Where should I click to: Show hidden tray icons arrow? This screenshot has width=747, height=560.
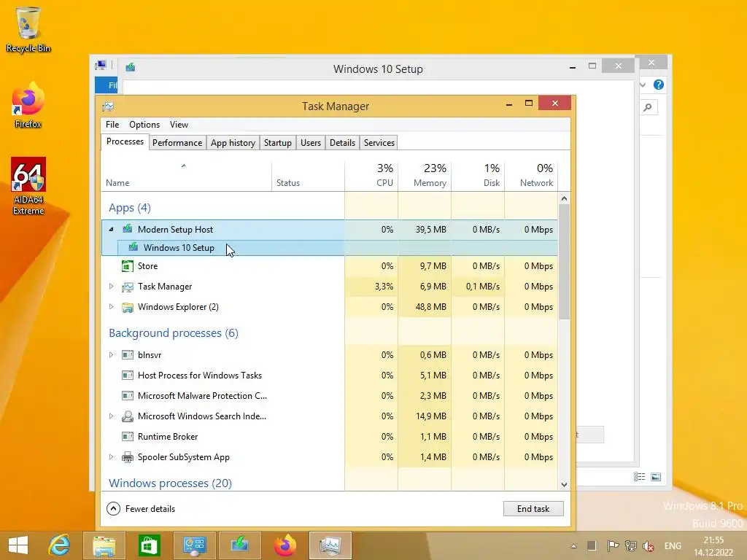point(573,546)
